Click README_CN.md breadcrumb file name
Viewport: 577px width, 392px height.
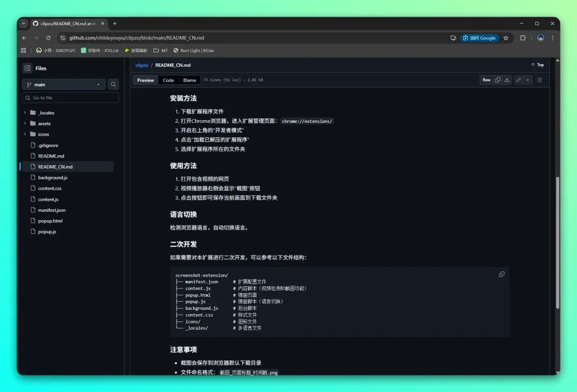coord(173,65)
